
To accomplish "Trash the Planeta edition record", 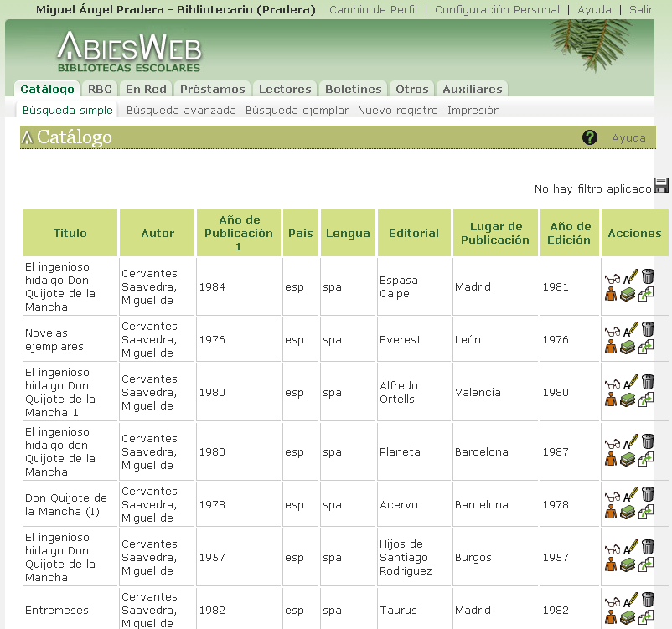I will [648, 441].
